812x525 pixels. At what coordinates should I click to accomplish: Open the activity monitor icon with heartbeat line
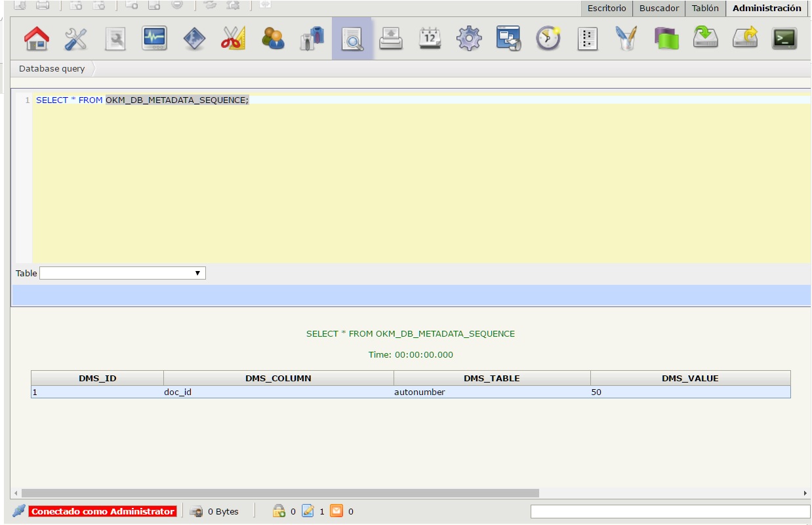154,39
